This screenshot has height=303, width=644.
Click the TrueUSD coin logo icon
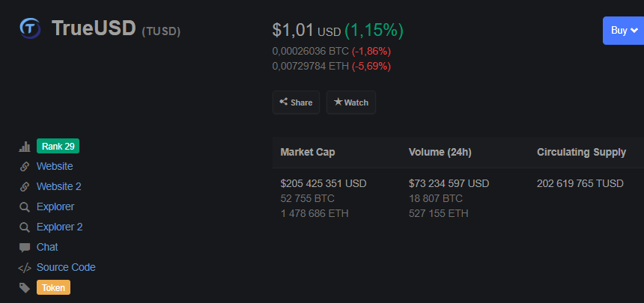30,28
